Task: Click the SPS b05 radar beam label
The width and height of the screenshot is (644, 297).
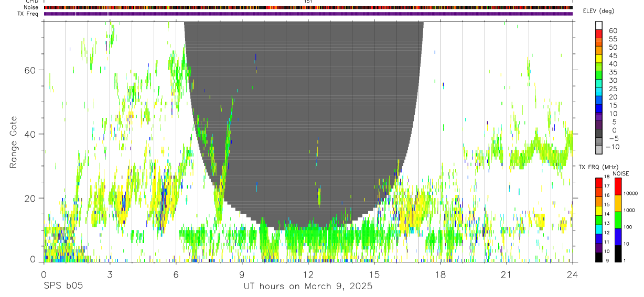Action: (x=63, y=286)
